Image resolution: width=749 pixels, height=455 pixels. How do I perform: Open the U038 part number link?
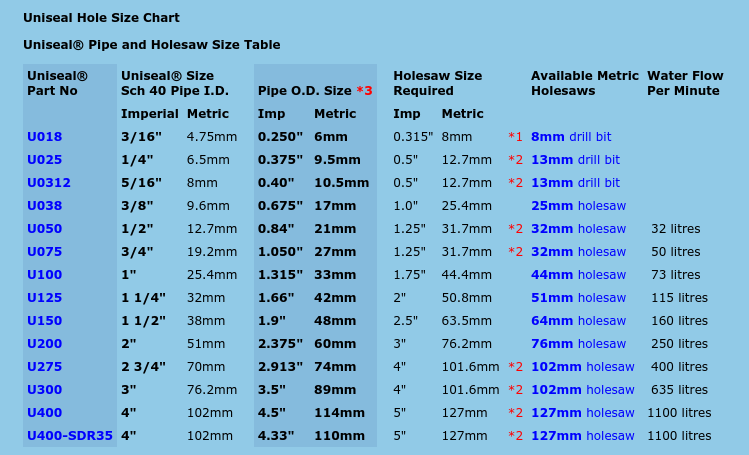click(44, 206)
